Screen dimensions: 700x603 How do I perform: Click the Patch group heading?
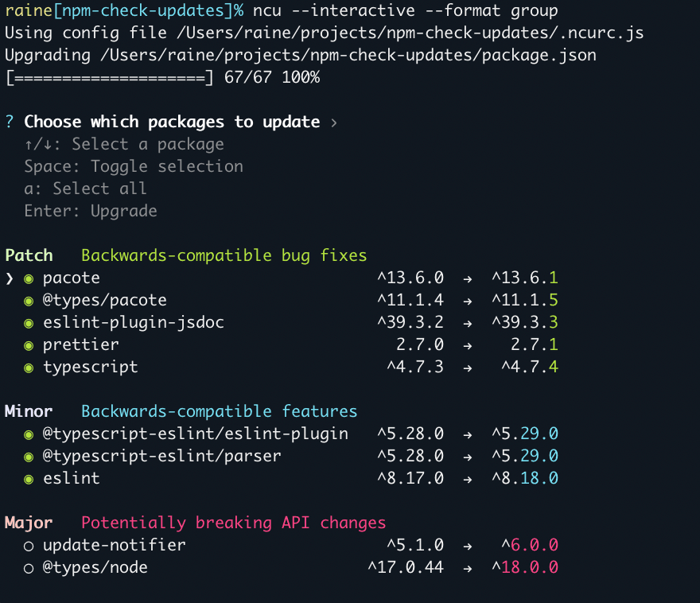29,255
